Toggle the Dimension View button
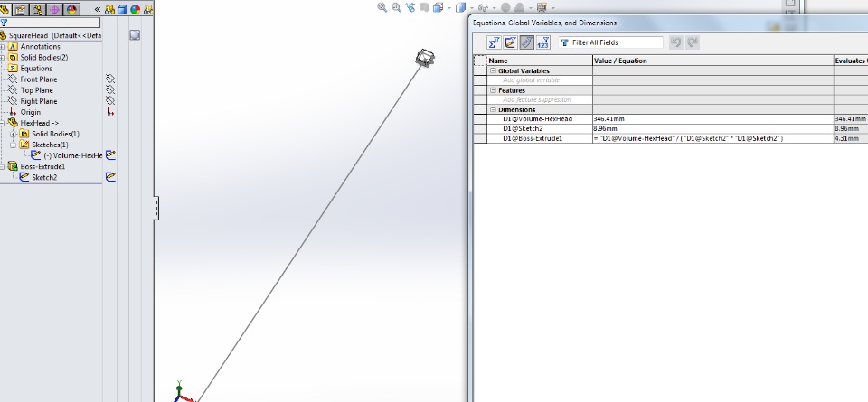868x402 pixels. coord(527,42)
